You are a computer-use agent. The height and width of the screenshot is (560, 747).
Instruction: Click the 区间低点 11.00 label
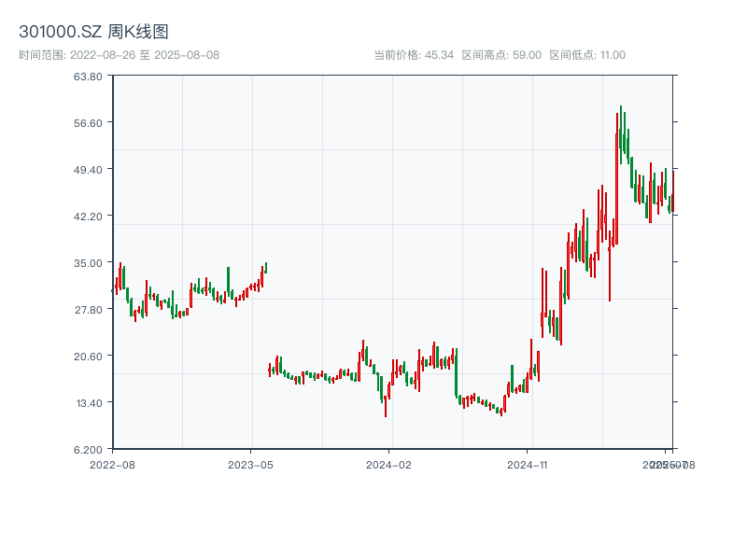(587, 55)
